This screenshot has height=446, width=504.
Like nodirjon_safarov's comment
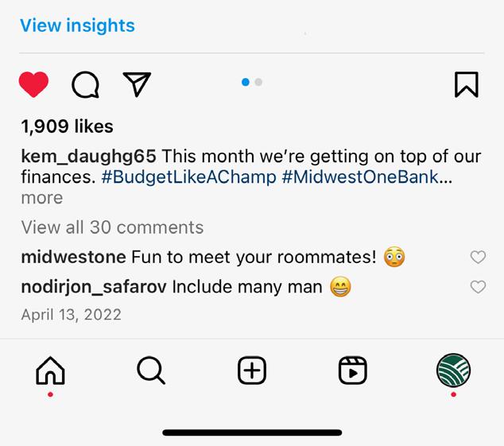(478, 287)
